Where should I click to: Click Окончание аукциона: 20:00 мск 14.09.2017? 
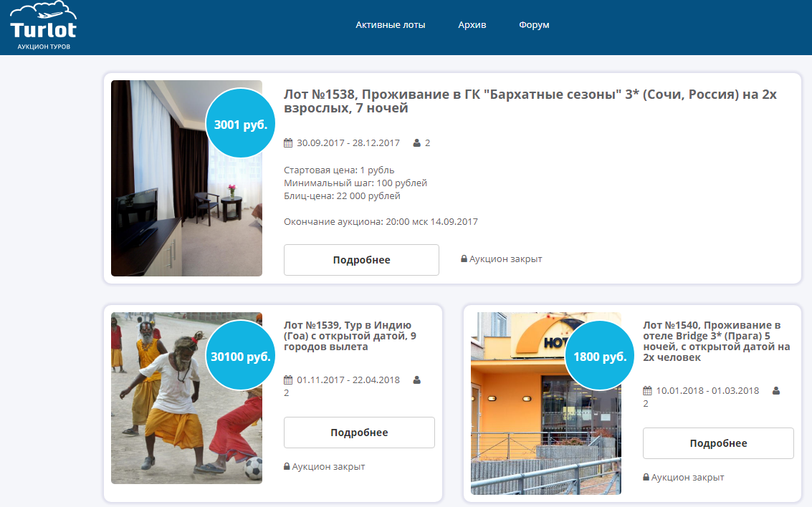[x=381, y=222]
